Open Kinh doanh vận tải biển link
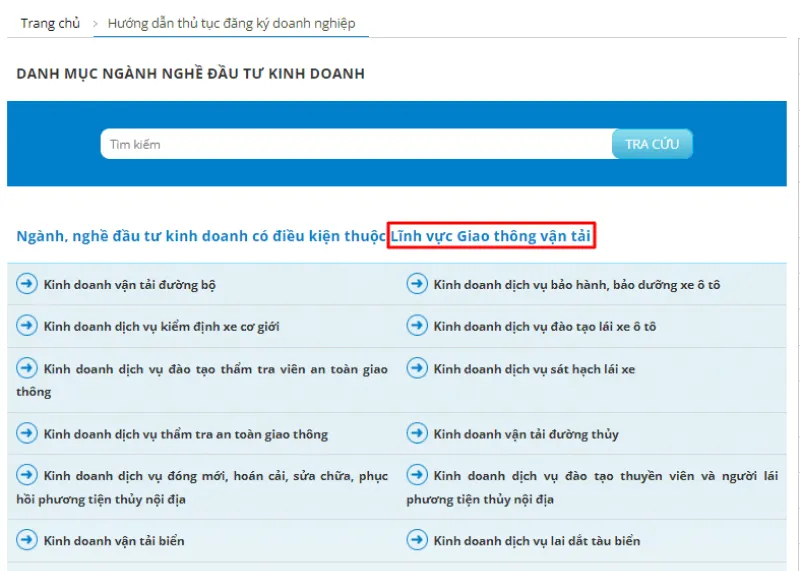The width and height of the screenshot is (800, 571). [114, 541]
